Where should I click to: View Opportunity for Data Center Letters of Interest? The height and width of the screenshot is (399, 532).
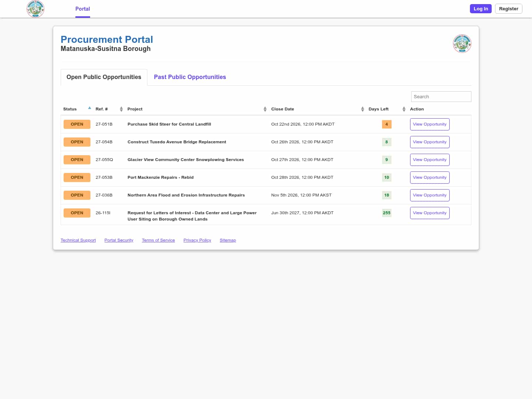click(x=430, y=213)
